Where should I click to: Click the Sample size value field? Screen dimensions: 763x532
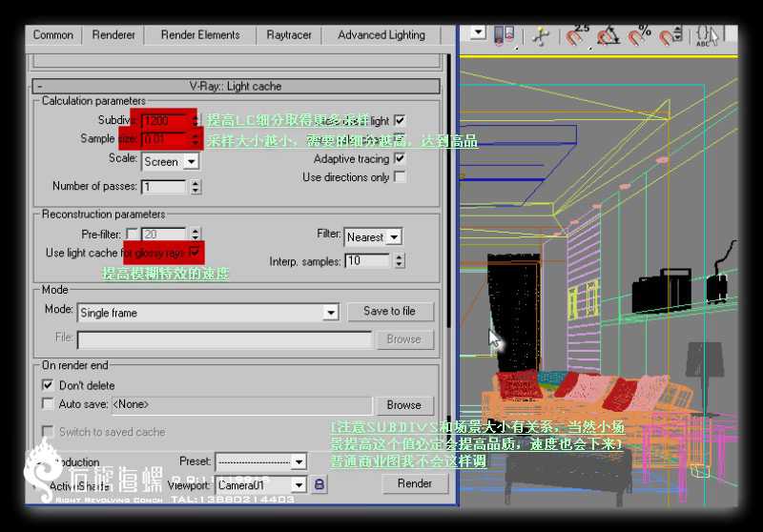tap(165, 139)
